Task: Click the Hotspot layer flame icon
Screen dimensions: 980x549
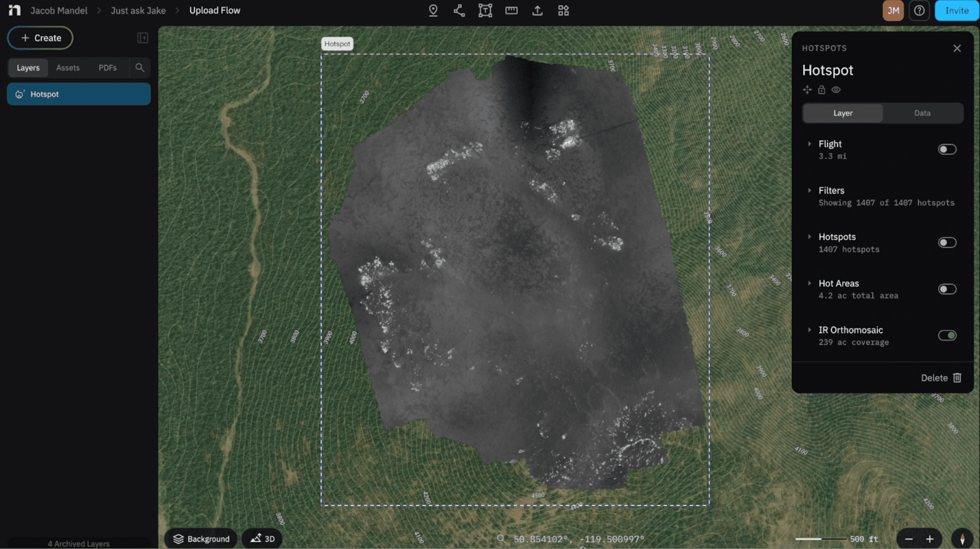Action: (x=20, y=94)
